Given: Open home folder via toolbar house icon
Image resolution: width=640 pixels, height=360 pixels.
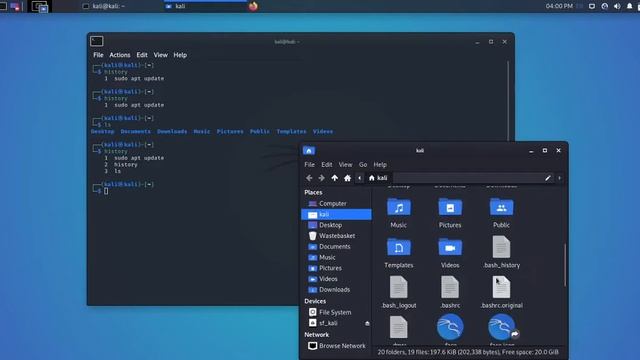Looking at the screenshot, I should [347, 178].
